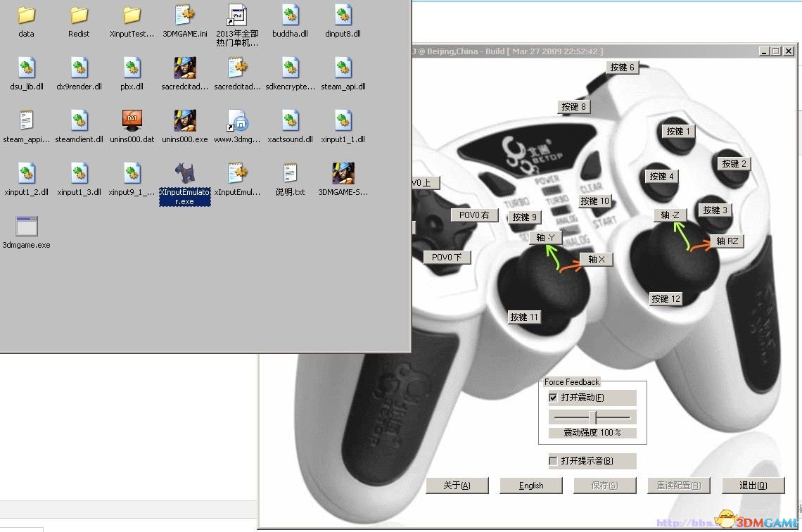
Task: Select the 说明.txt text file icon
Action: tap(290, 173)
